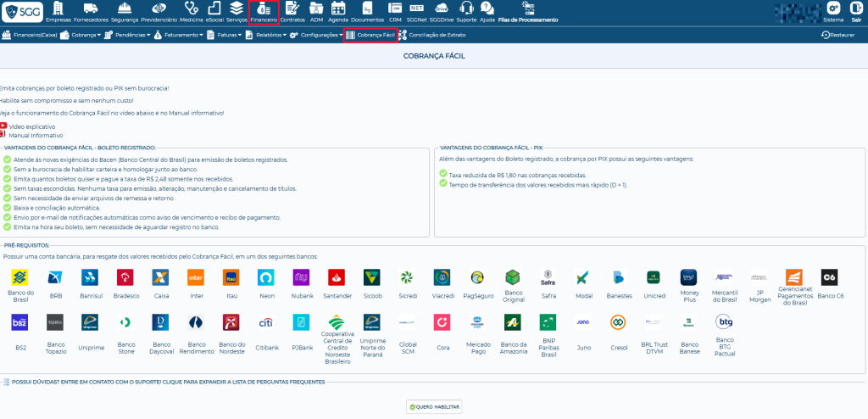
Task: Open the Vídeo explicativo link
Action: 31,126
